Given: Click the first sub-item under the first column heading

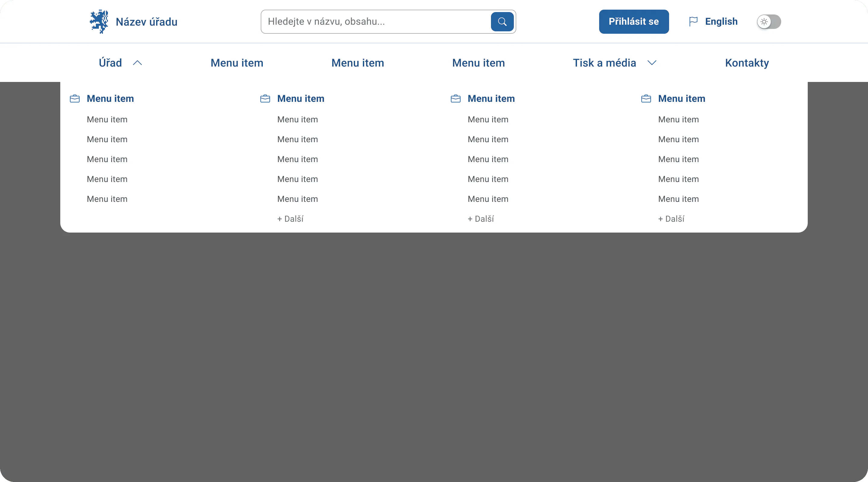Looking at the screenshot, I should [x=107, y=120].
